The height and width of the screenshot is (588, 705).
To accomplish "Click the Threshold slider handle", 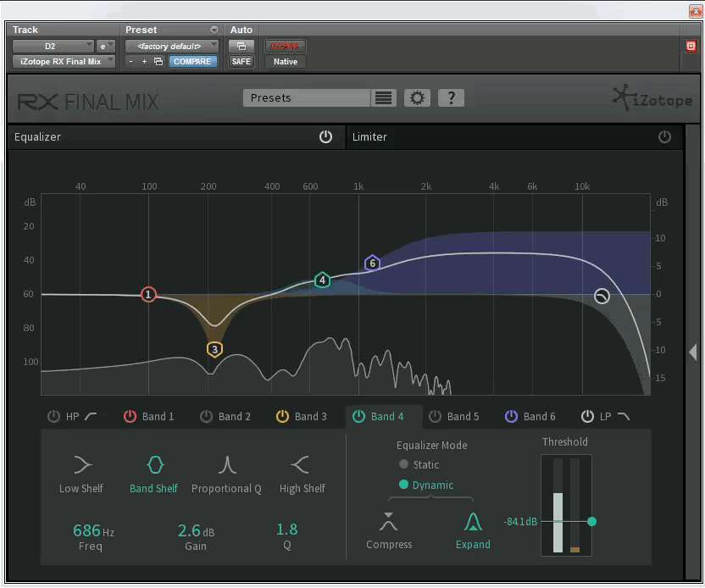I will [591, 521].
